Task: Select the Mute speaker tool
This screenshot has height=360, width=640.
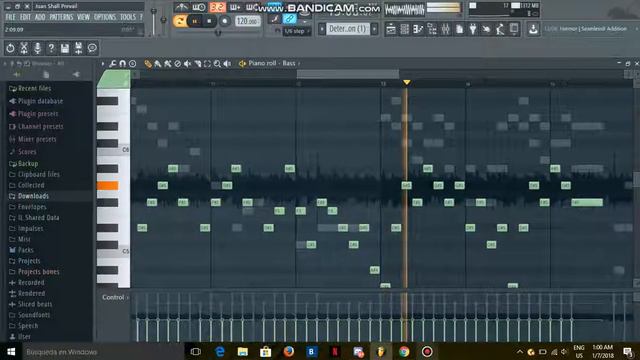Action: tap(187, 64)
